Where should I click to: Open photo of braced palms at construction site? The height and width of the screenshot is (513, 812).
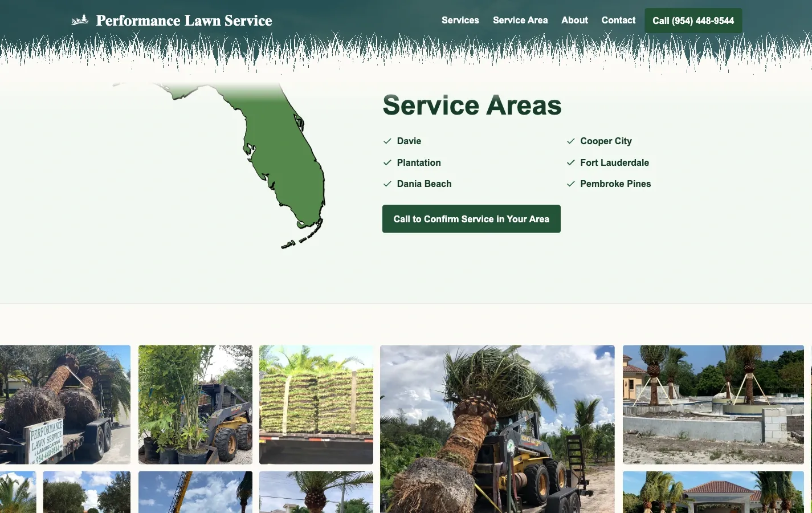pos(713,404)
